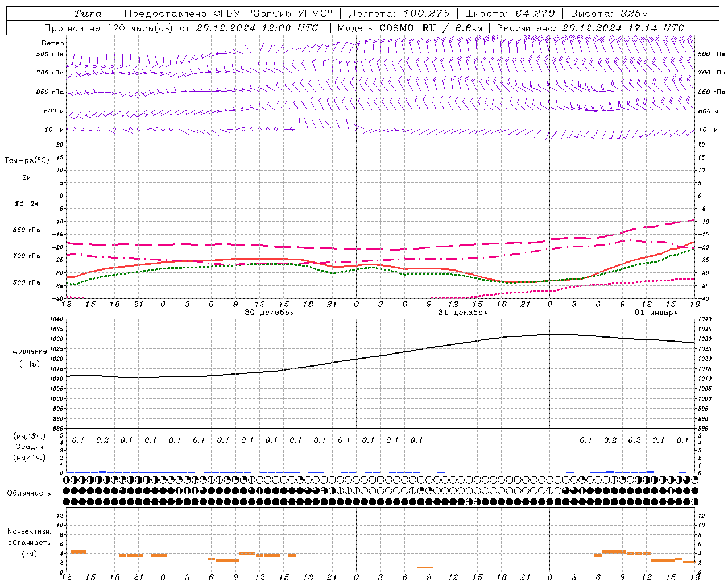Screen dimensions: 728x582
Task: Click the green dashed line sample under Td 2м
Action: tap(25, 210)
